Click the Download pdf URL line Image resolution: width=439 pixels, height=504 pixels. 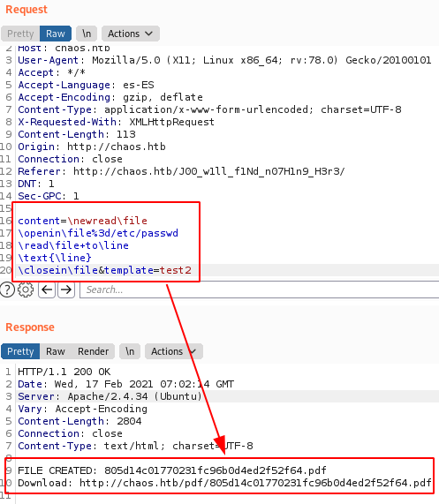pos(224,483)
